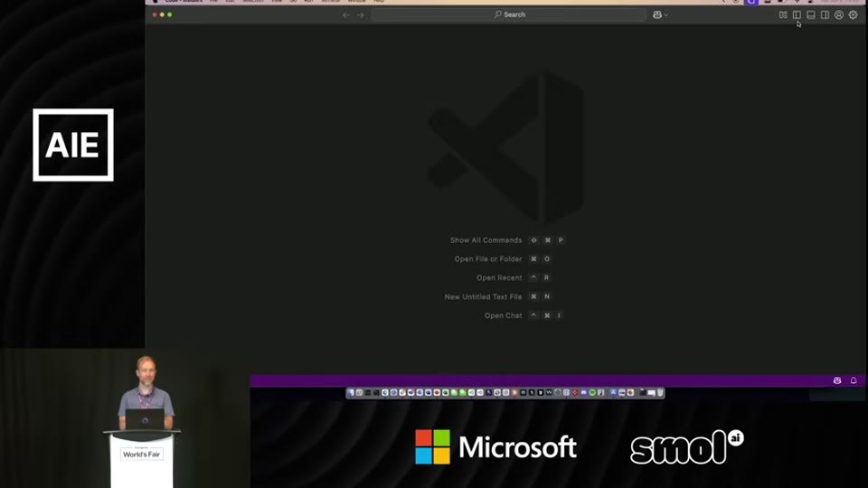Open the Customize Layout control

coord(783,15)
